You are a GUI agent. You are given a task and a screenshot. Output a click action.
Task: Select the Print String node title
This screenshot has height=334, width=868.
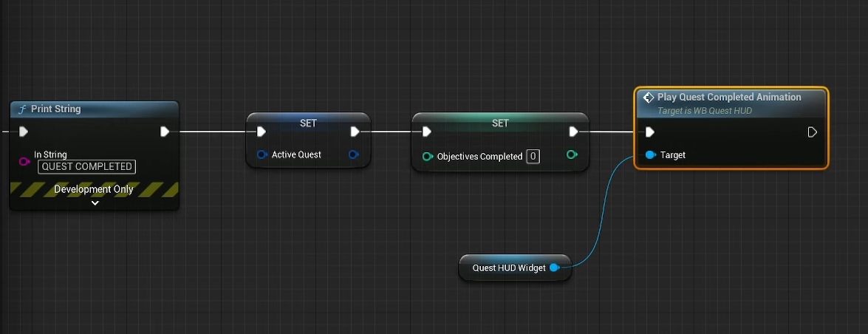click(56, 109)
